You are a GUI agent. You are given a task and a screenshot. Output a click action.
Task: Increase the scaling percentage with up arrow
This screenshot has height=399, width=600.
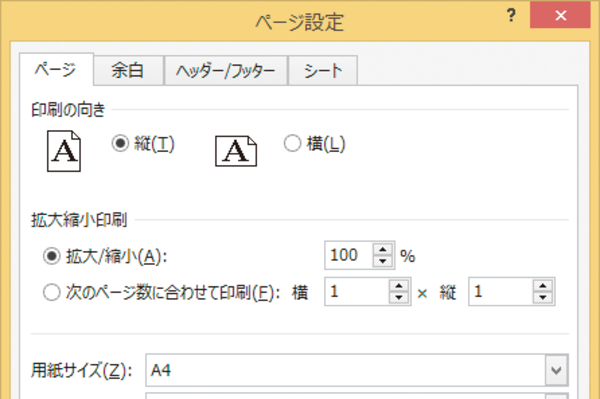[383, 249]
